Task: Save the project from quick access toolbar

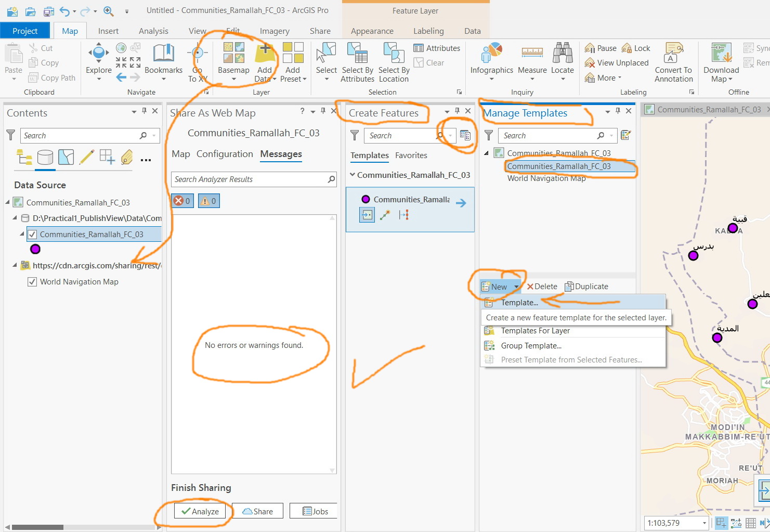Action: [49, 11]
